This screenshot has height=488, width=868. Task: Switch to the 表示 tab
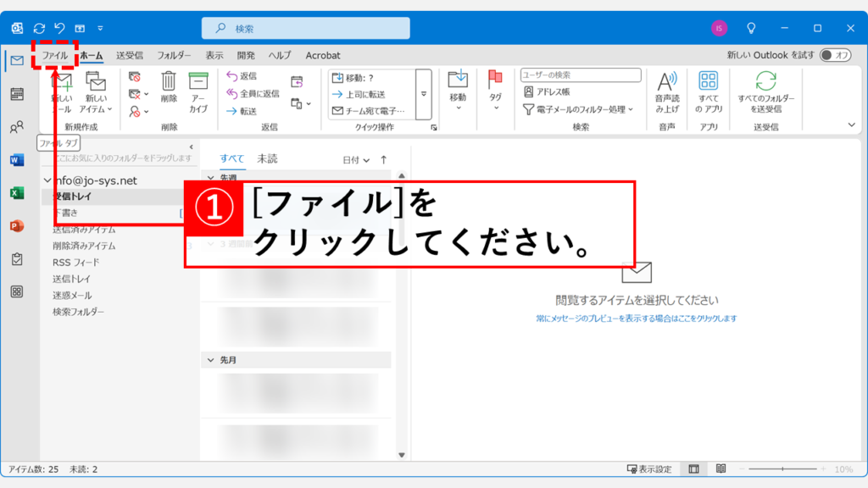214,55
